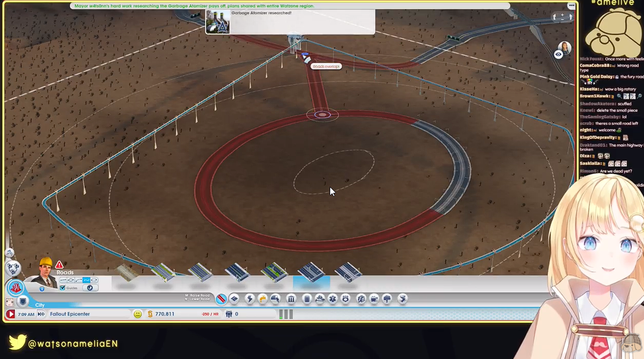Select the last avenue with streetcar thumbnail

click(348, 272)
